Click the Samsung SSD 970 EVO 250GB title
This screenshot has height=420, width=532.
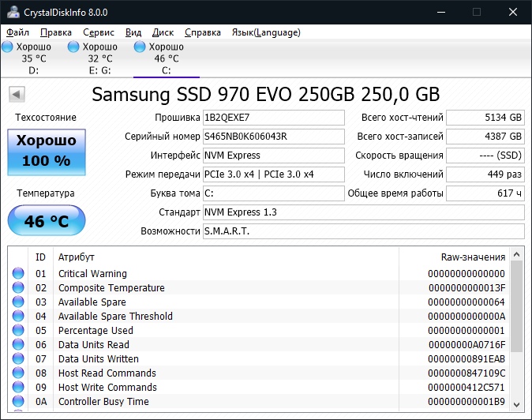pos(266,94)
